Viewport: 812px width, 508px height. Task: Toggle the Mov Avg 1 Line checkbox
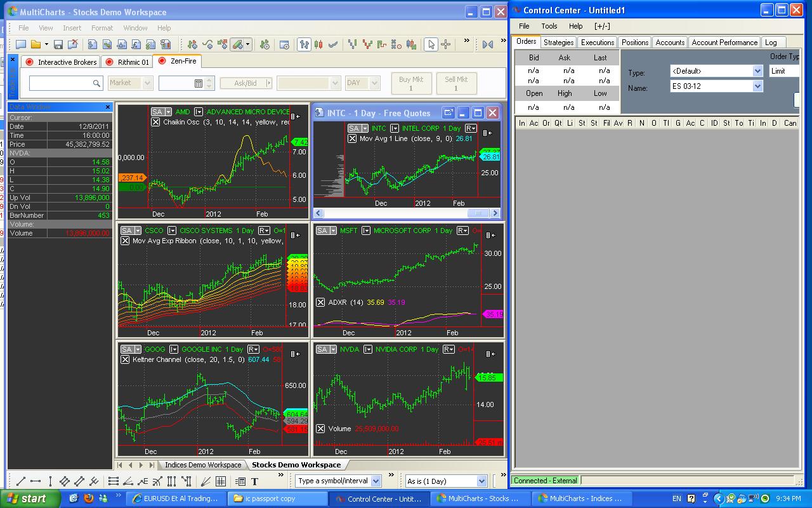[352, 138]
